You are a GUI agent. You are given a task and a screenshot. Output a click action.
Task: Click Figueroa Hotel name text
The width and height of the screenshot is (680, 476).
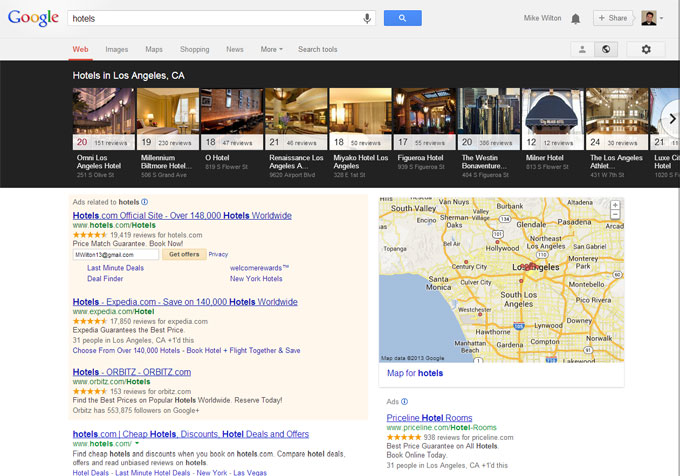pos(420,158)
